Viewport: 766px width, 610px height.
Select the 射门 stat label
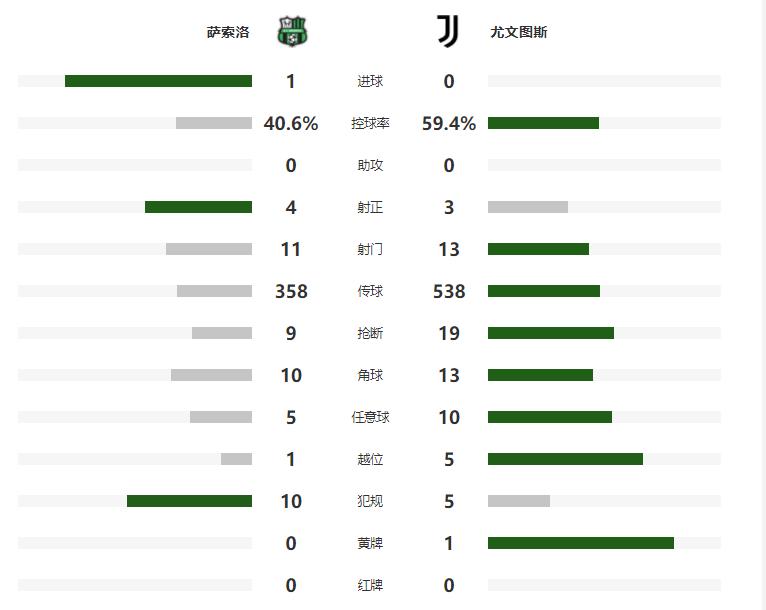[370, 250]
